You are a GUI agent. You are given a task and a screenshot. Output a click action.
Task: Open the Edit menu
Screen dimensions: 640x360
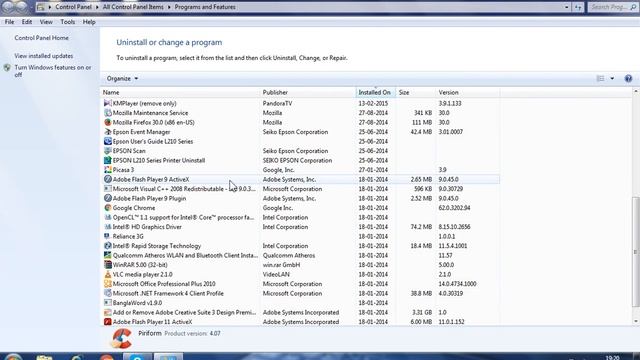click(x=27, y=22)
